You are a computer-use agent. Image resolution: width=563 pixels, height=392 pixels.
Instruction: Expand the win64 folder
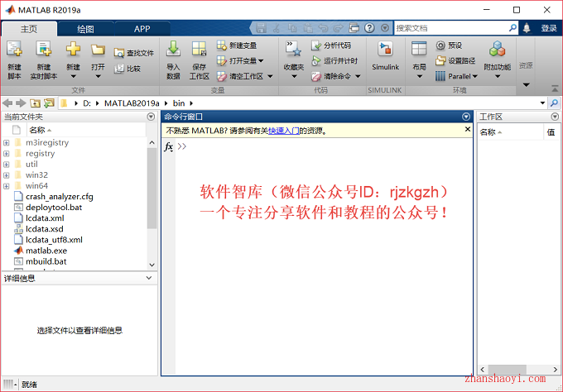(x=7, y=186)
